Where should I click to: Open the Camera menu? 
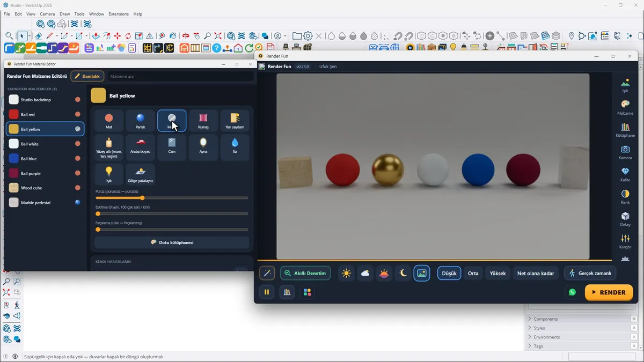[47, 14]
